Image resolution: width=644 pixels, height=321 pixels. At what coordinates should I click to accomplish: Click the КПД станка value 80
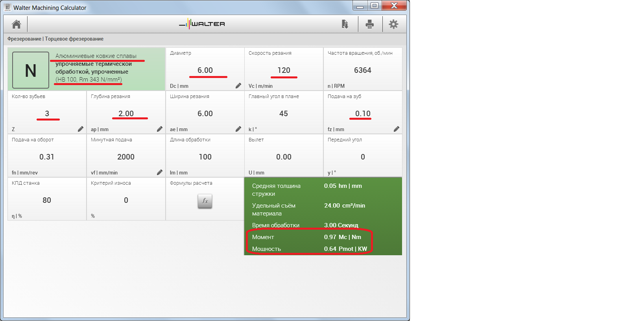point(47,200)
